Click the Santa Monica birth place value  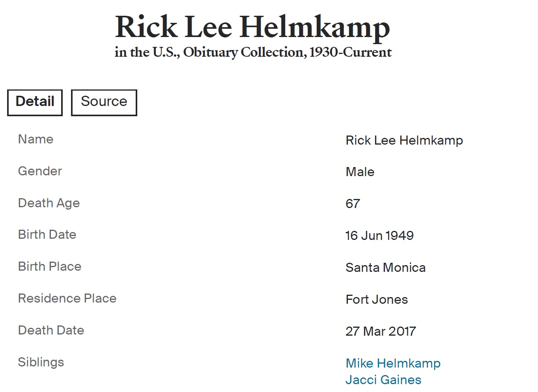click(x=385, y=268)
